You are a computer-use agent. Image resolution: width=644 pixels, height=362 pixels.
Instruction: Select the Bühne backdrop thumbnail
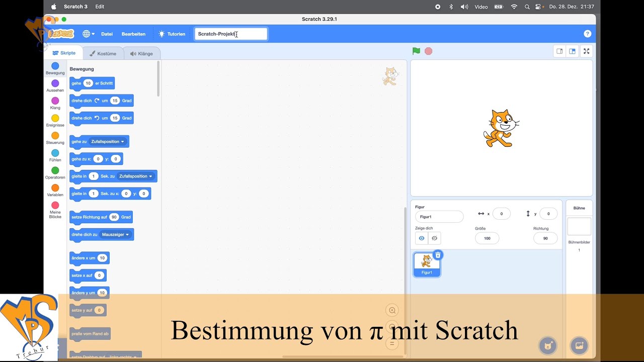[579, 226]
